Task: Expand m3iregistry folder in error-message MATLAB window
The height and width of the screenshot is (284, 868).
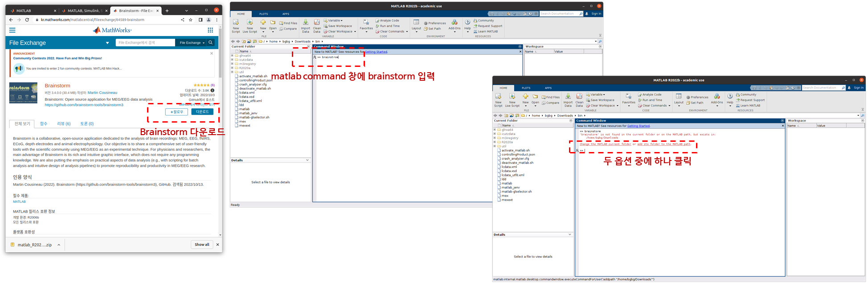Action: tap(495, 138)
